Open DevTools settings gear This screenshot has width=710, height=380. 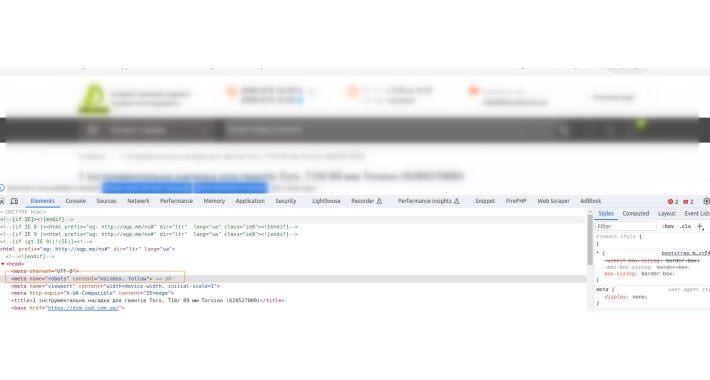706,201
